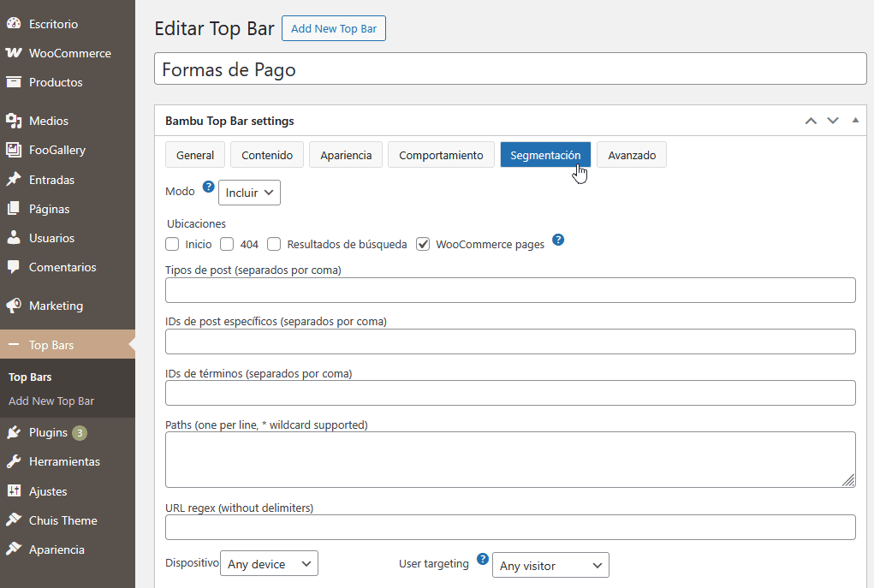The height and width of the screenshot is (588, 874).
Task: Click the help icon next to Modo
Action: [x=208, y=187]
